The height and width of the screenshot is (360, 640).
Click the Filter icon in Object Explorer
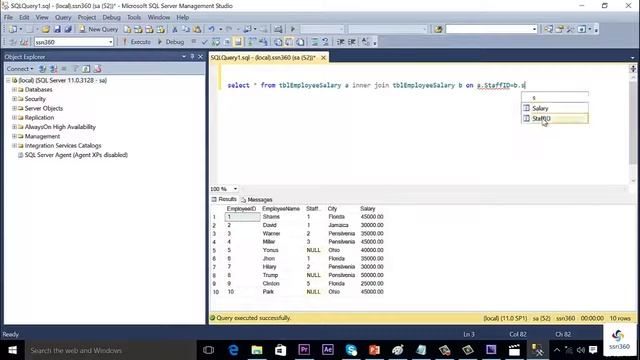click(75, 69)
